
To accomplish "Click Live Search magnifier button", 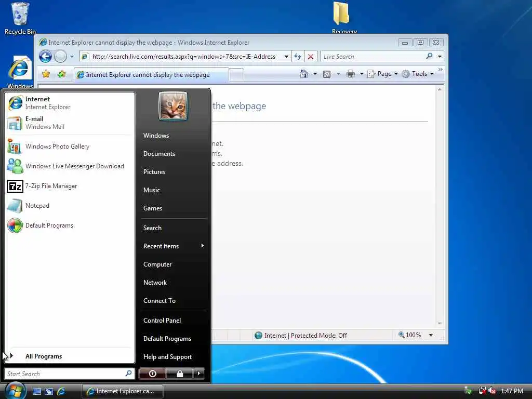I will (x=429, y=56).
